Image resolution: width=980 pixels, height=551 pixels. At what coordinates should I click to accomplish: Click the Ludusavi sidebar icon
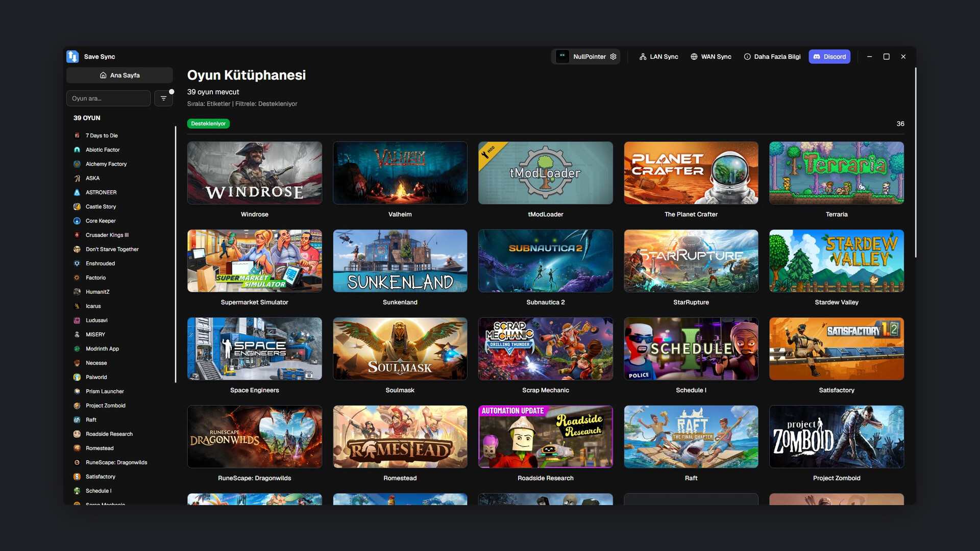click(77, 320)
